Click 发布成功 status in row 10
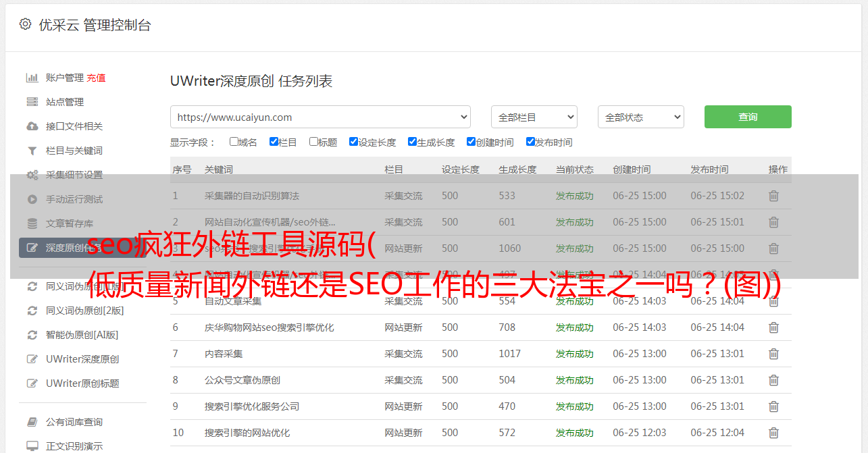Viewport: 868px width, 453px height. click(575, 433)
